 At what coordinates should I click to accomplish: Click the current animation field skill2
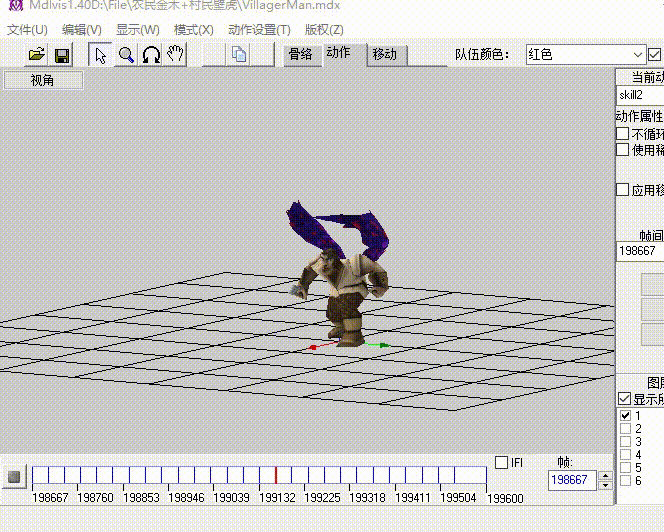tap(640, 95)
